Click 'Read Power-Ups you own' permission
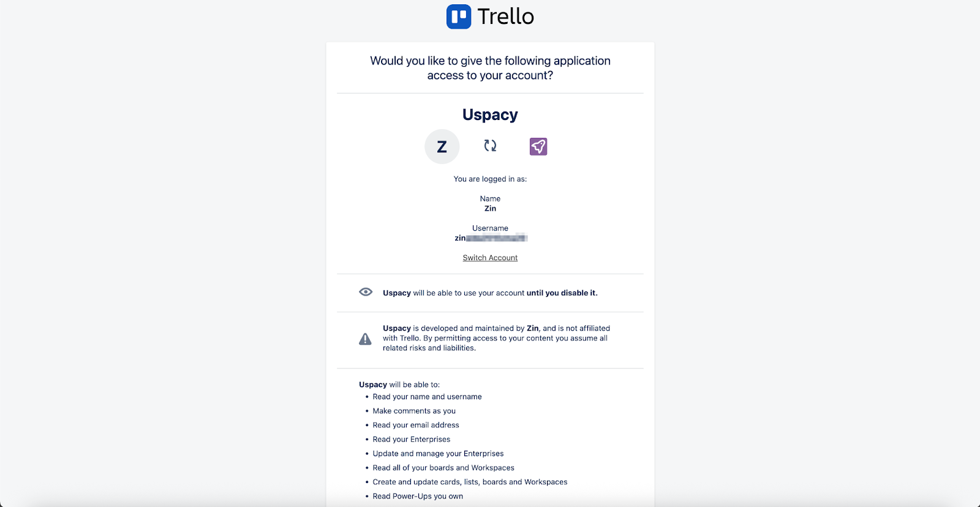This screenshot has height=507, width=980. click(x=418, y=496)
